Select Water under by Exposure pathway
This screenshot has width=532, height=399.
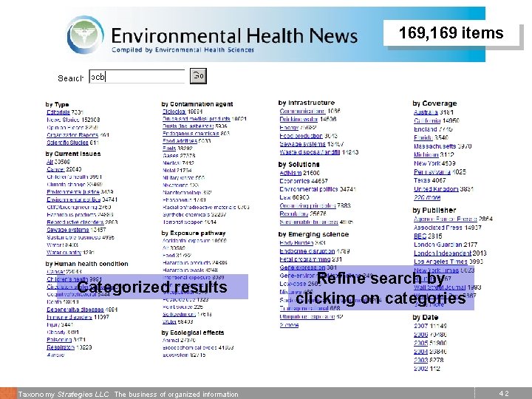pyautogui.click(x=169, y=321)
